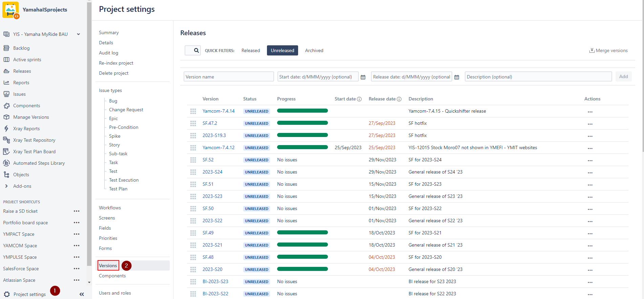Open options for Raise a SD ticket shortcut
Screen dimensions: 644x299
[77, 211]
